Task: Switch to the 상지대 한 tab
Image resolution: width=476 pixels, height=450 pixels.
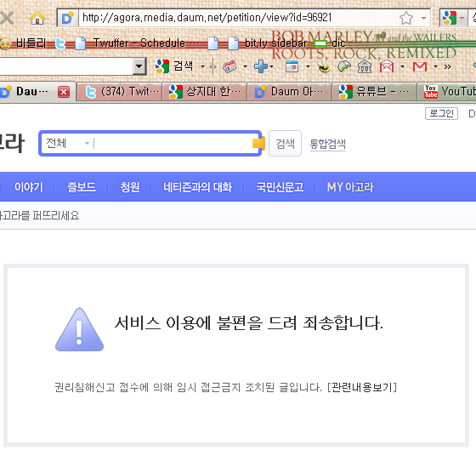Action: pyautogui.click(x=205, y=92)
